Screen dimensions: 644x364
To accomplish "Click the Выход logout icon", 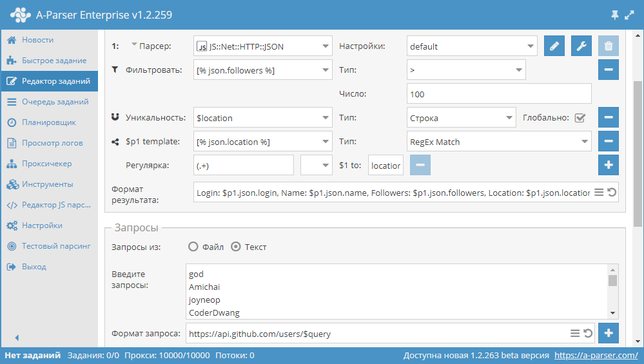I will click(12, 267).
